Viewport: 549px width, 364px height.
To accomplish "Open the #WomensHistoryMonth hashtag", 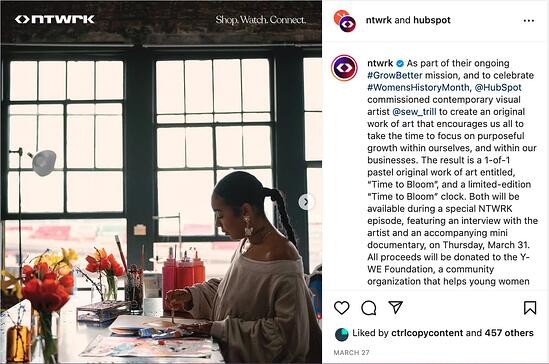I will pyautogui.click(x=418, y=88).
